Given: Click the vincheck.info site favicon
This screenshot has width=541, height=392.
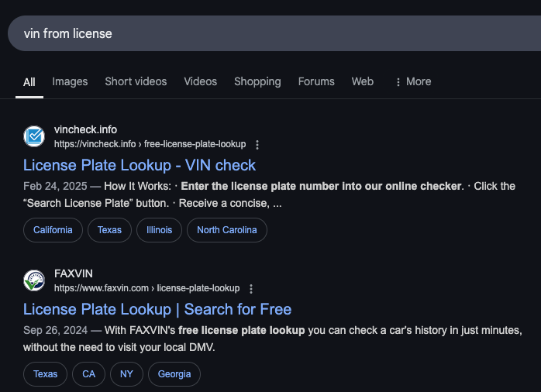Looking at the screenshot, I should point(34,136).
